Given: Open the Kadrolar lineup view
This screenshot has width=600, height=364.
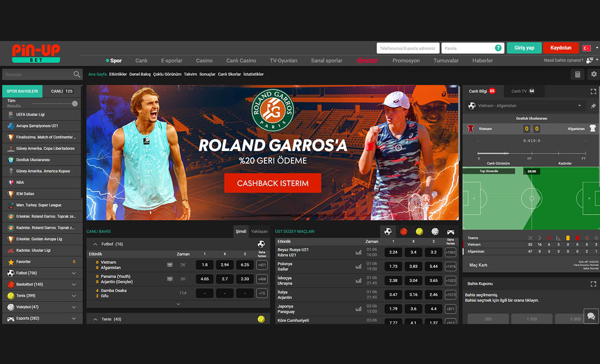Looking at the screenshot, I should coord(565,163).
